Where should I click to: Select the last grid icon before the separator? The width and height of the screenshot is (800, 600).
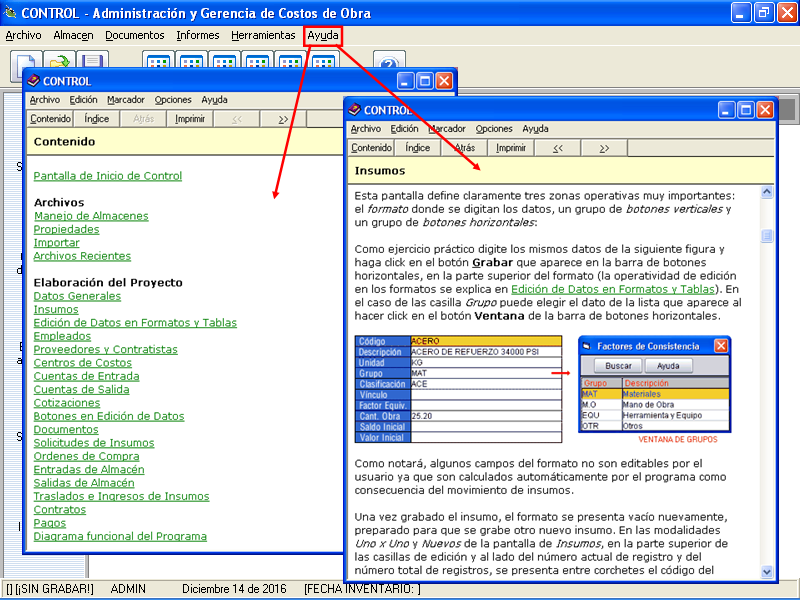click(322, 62)
